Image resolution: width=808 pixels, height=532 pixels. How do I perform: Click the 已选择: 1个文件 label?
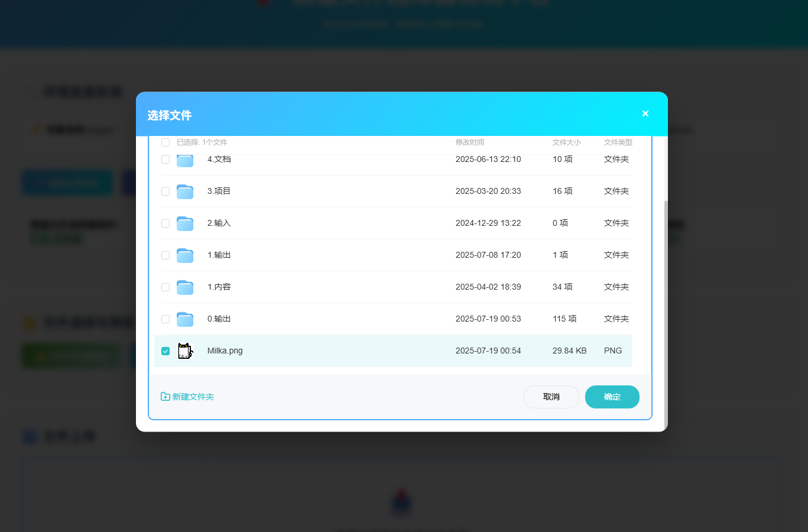(x=202, y=142)
